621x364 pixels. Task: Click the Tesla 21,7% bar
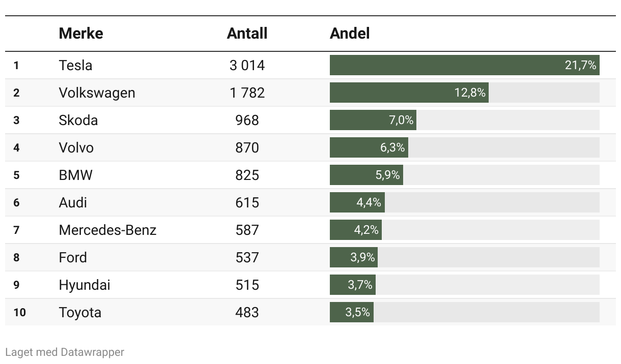[465, 65]
